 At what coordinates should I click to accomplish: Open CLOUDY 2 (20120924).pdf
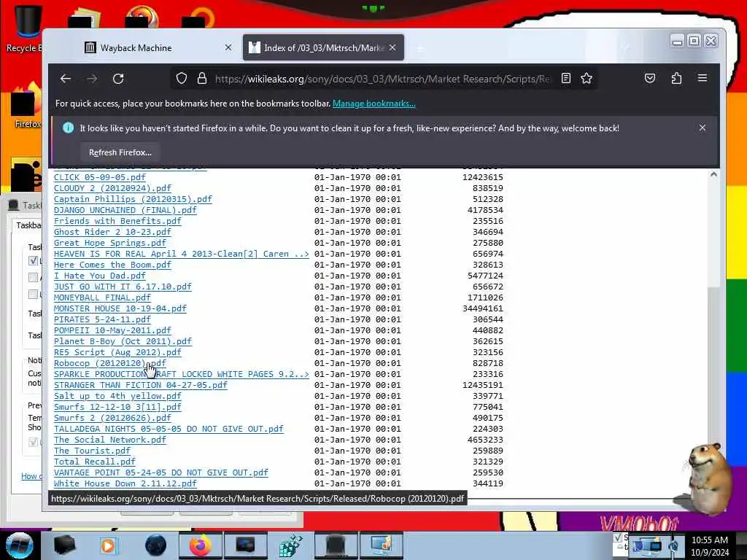point(112,188)
